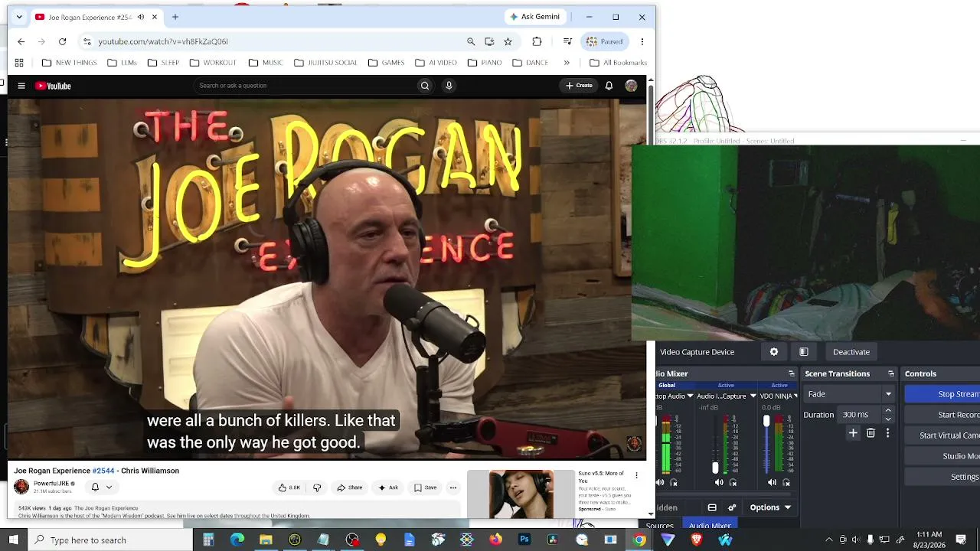The width and height of the screenshot is (980, 551).
Task: Open the Chrome three-dot menu
Action: coord(642,41)
